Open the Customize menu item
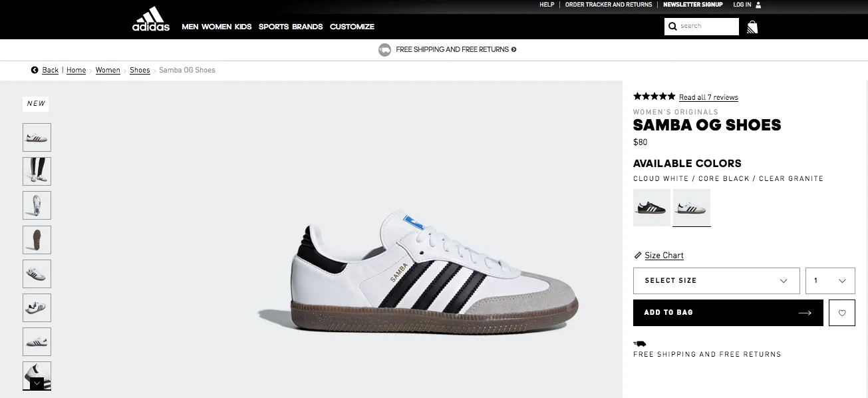868x398 pixels. coord(352,27)
